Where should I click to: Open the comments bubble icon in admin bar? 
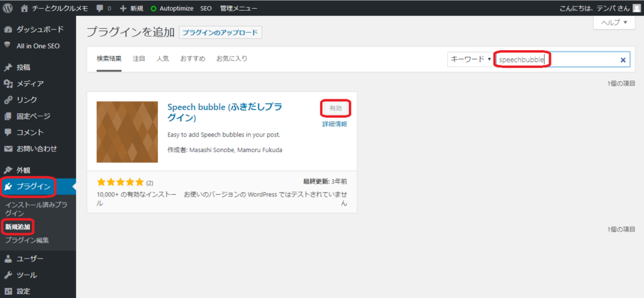[99, 8]
